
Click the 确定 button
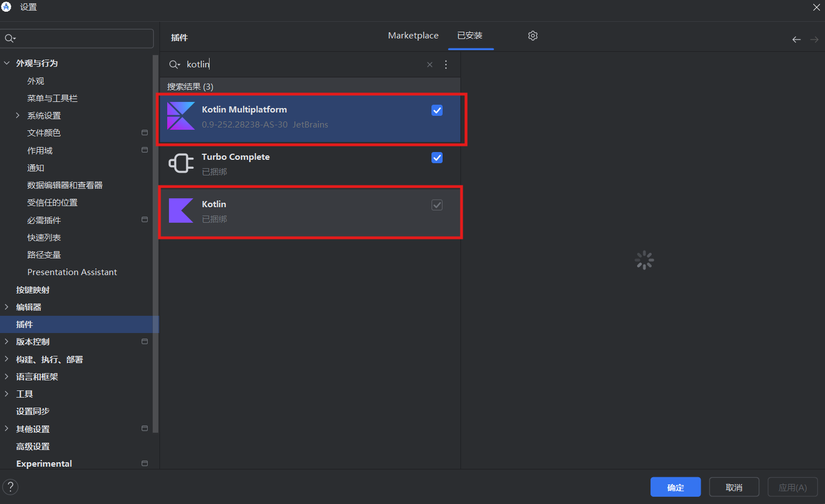tap(676, 487)
